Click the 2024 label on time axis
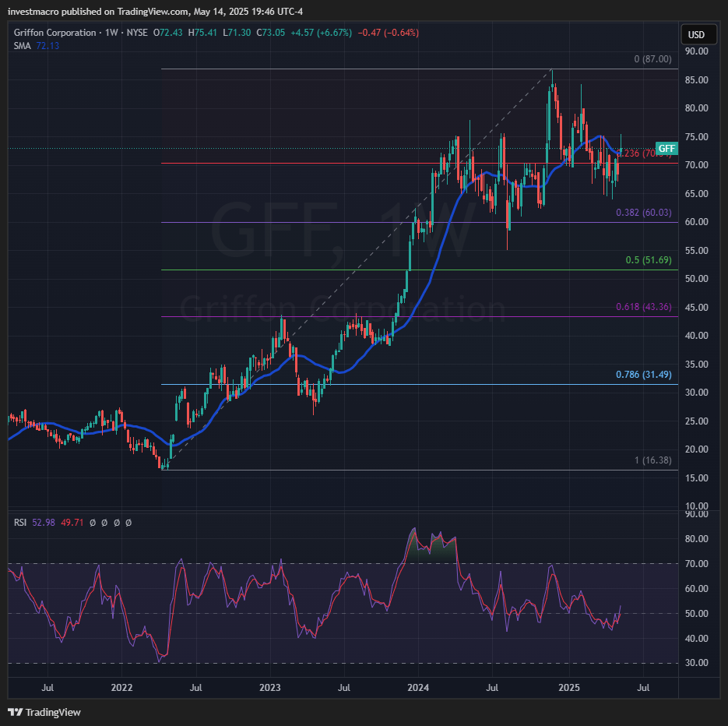The height and width of the screenshot is (726, 728). [x=418, y=689]
